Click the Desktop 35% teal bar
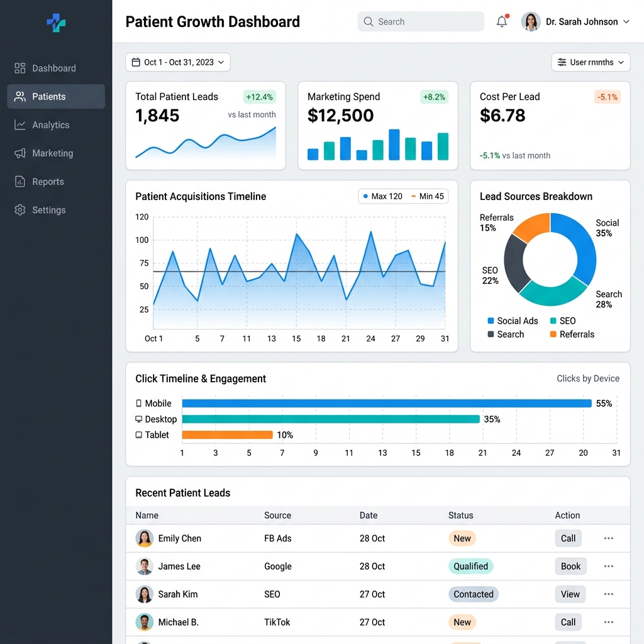 331,419
